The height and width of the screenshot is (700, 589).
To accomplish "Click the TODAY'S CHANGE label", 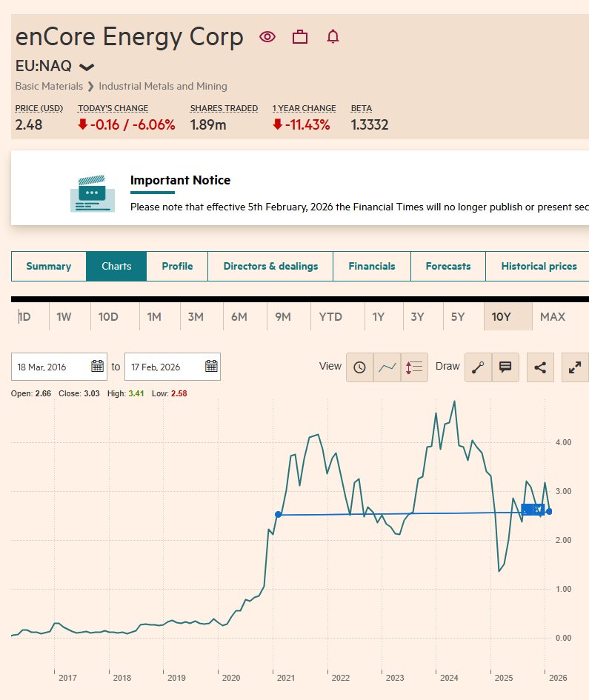I will 113,108.
